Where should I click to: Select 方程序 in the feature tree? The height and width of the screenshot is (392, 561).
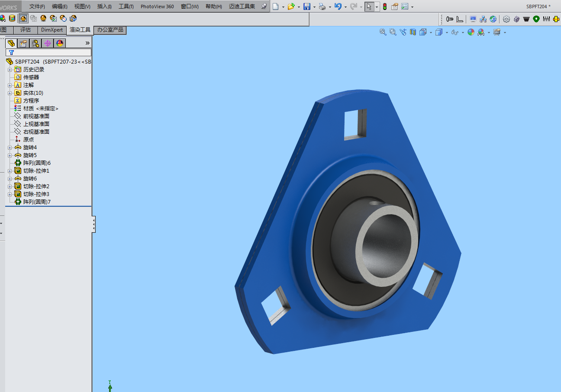[x=31, y=101]
